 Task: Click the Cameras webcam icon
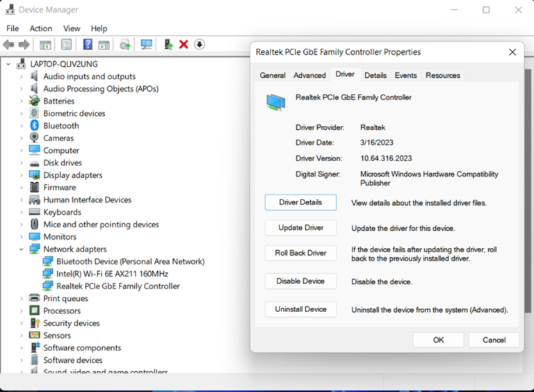[34, 138]
